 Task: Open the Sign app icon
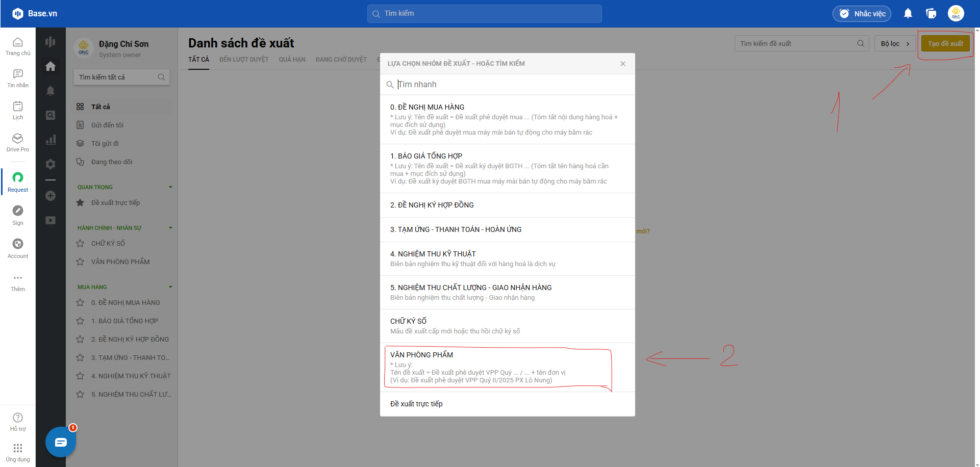(x=18, y=215)
